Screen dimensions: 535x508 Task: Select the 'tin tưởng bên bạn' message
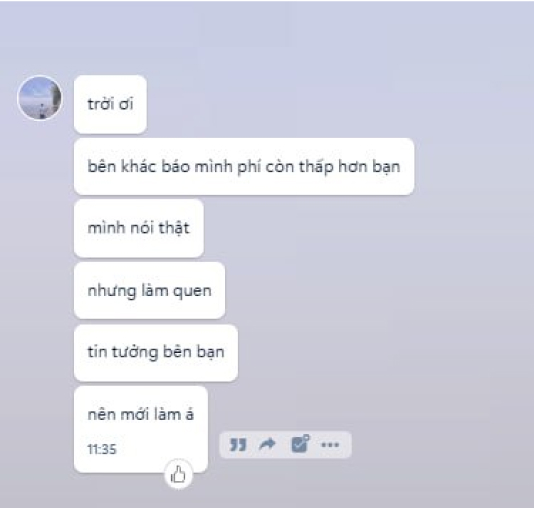[156, 353]
